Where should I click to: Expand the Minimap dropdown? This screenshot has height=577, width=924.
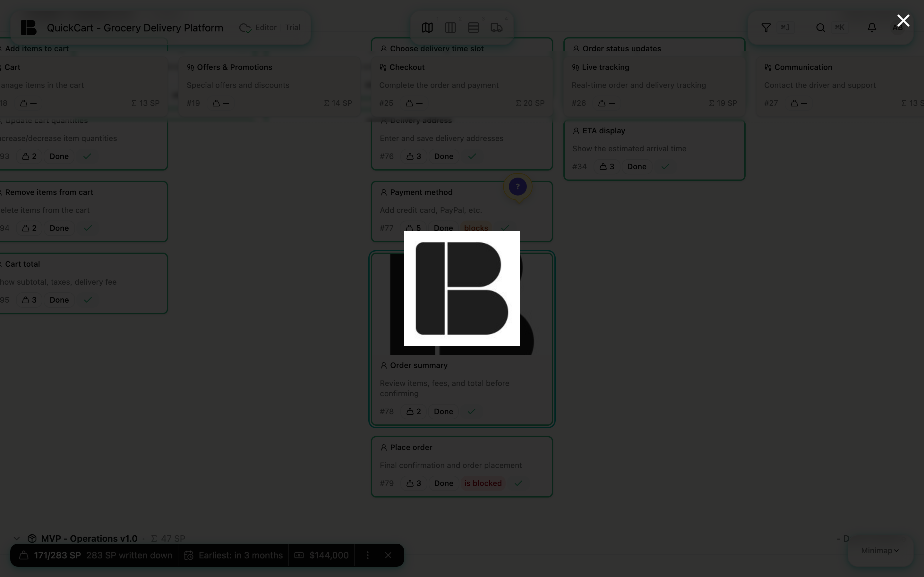(880, 551)
